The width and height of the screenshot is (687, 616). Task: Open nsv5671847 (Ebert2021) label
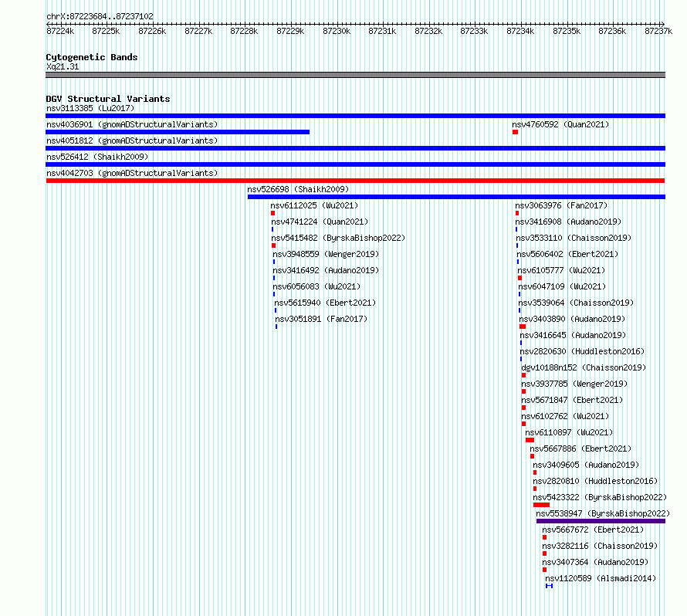click(572, 400)
